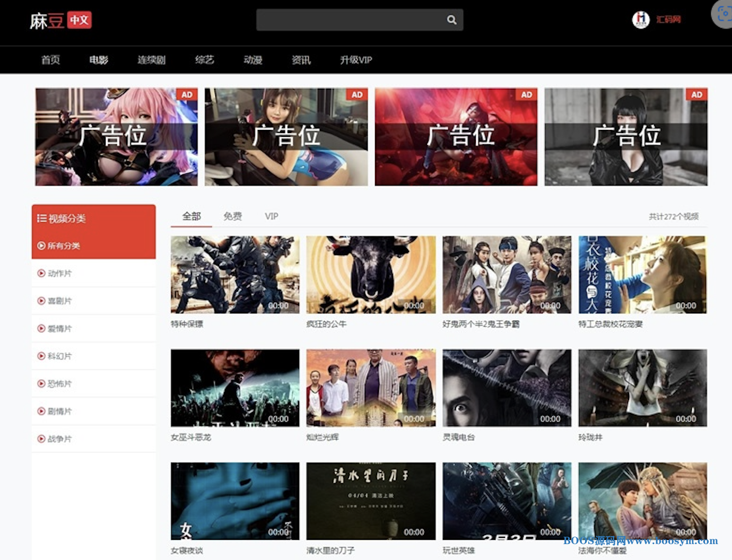The image size is (732, 560).
Task: Click the round user avatar icon
Action: pos(641,20)
